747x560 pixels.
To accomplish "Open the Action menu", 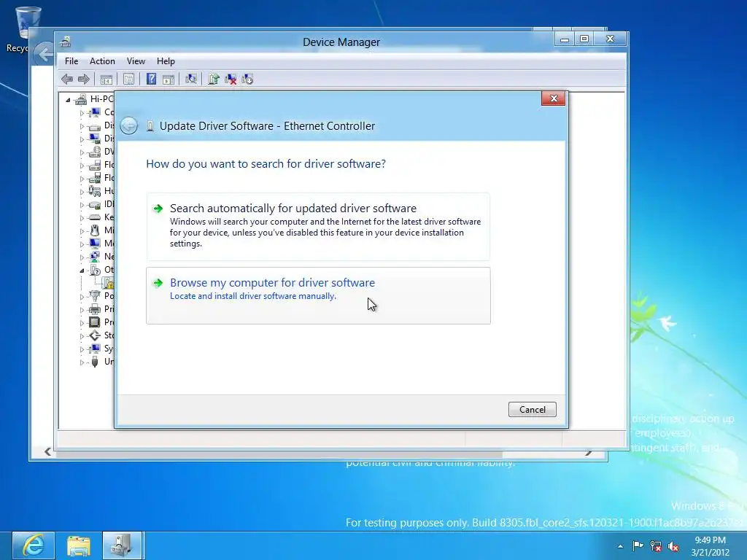I will click(102, 61).
